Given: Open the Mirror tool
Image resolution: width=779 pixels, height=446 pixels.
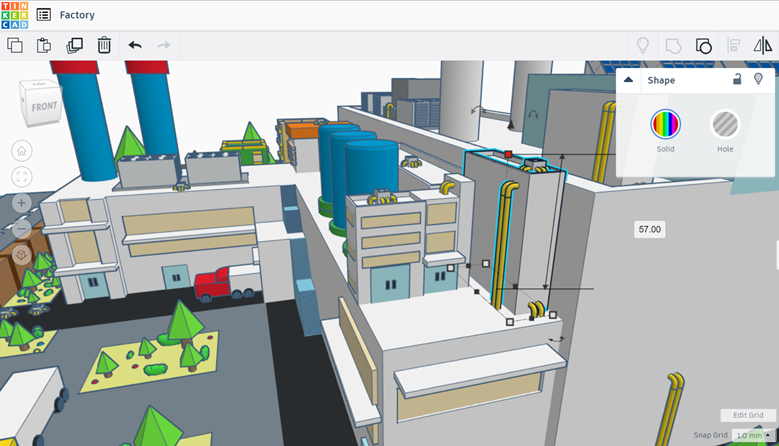Looking at the screenshot, I should coord(763,45).
